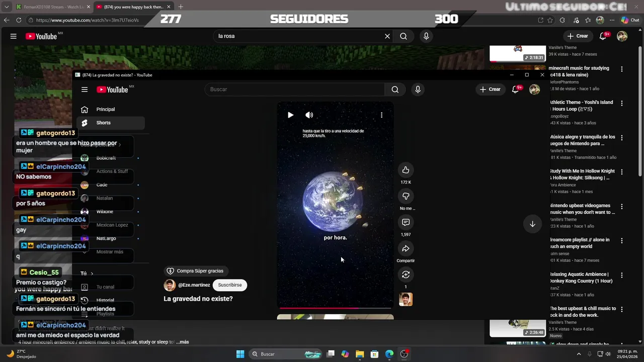
Task: Open NatLargo subscription channel
Action: [111, 238]
